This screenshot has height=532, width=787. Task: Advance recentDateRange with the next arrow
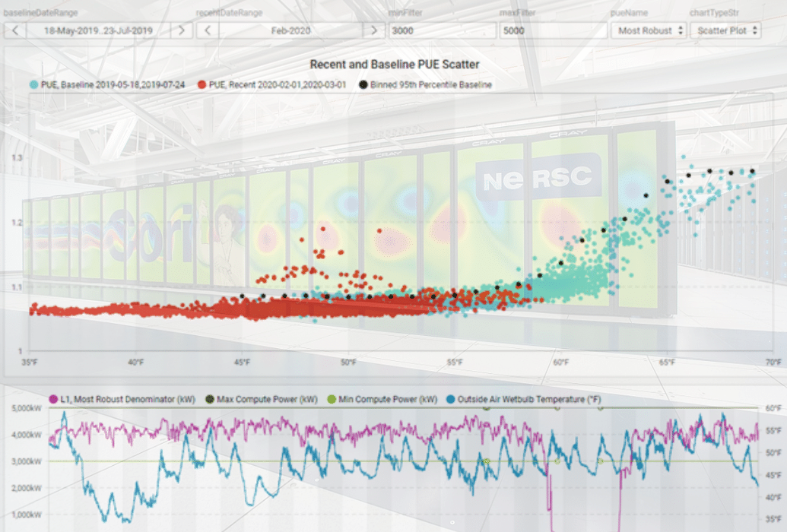(x=373, y=30)
